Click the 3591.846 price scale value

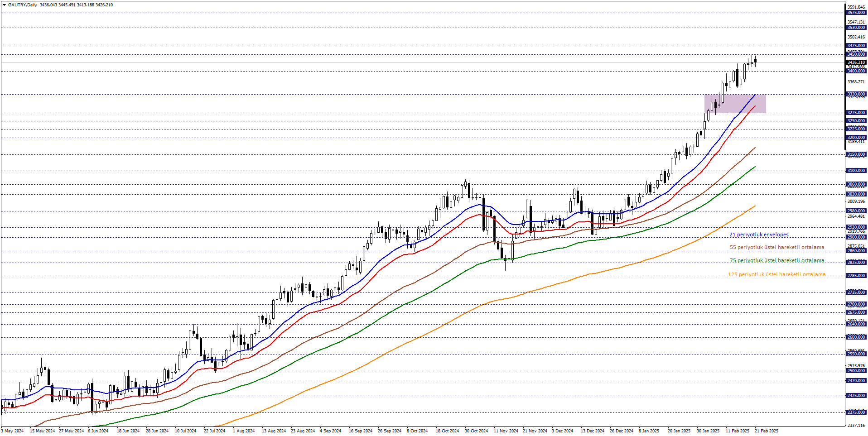pyautogui.click(x=856, y=7)
